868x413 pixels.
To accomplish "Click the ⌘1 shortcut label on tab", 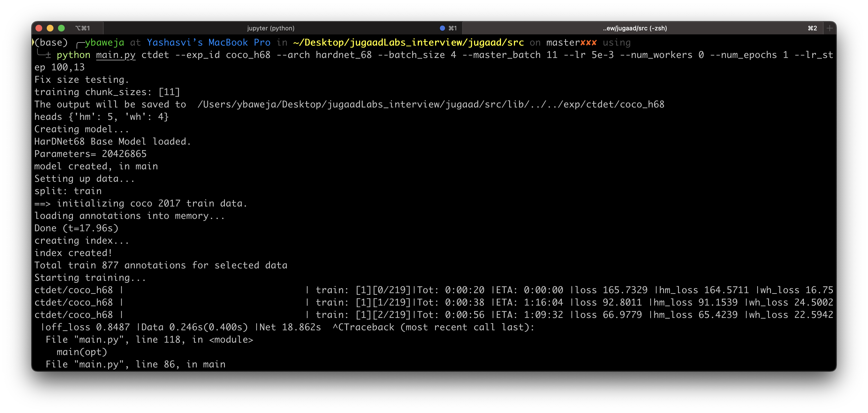I will 453,28.
